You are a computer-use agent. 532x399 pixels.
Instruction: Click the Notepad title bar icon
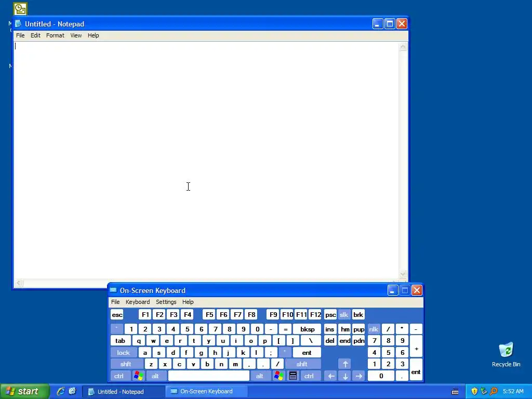[18, 24]
